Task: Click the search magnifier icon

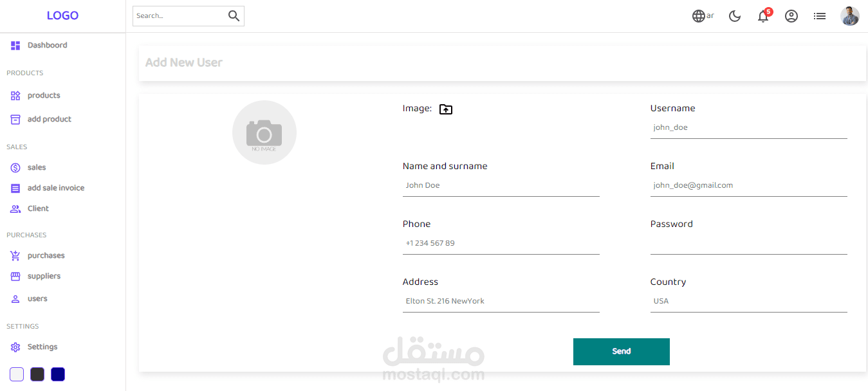Action: 234,16
